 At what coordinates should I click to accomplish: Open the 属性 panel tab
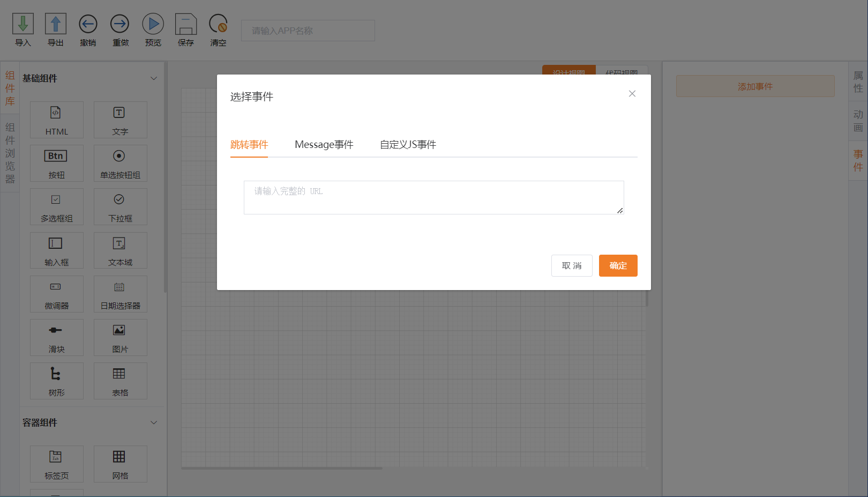click(x=858, y=82)
